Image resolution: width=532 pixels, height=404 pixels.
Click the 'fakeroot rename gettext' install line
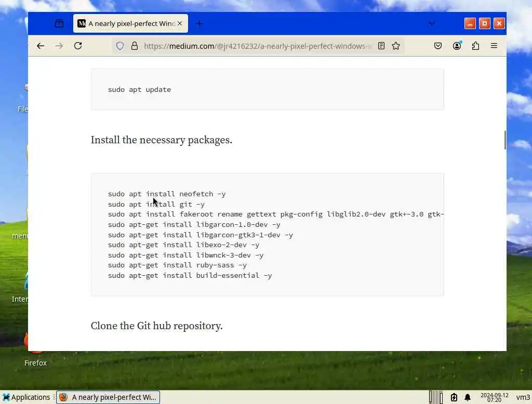[x=276, y=214]
